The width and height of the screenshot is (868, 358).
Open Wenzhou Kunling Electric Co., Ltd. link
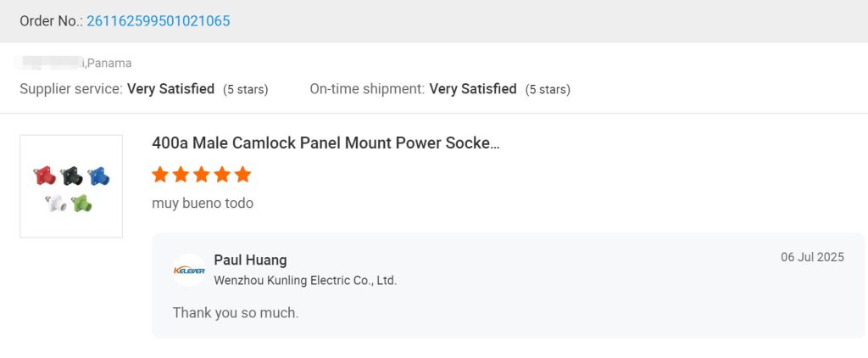(x=305, y=280)
